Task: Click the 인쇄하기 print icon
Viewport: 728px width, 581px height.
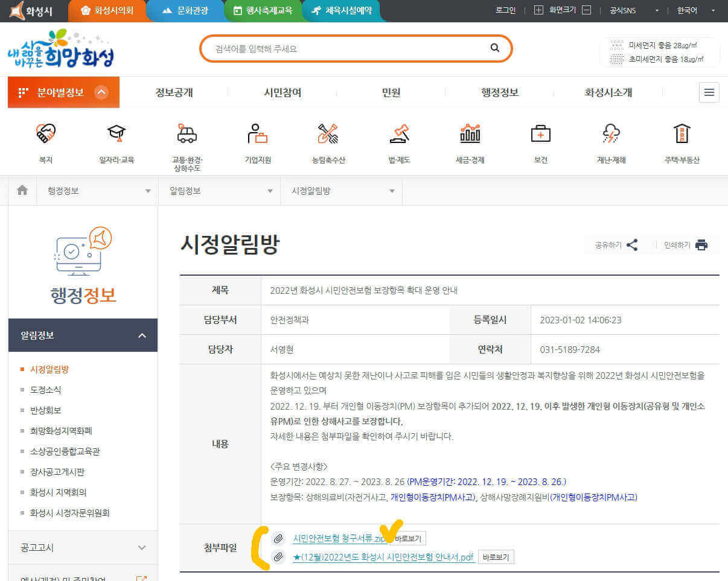Action: (701, 244)
